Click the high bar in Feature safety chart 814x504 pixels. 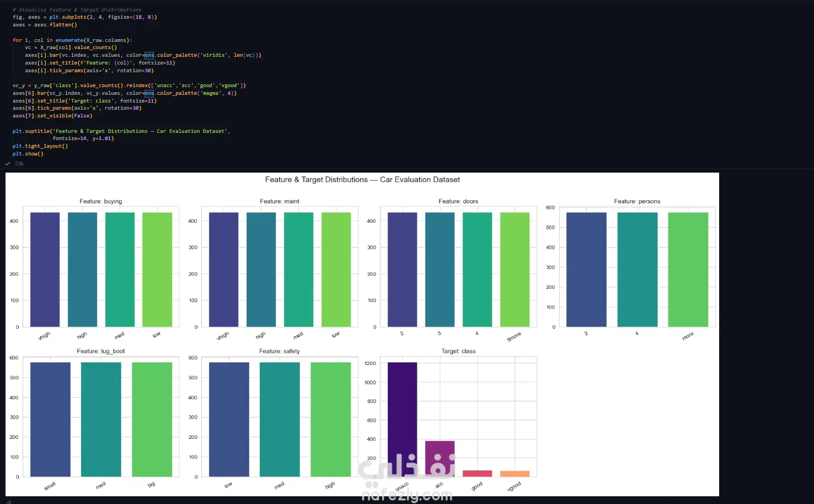click(x=330, y=420)
